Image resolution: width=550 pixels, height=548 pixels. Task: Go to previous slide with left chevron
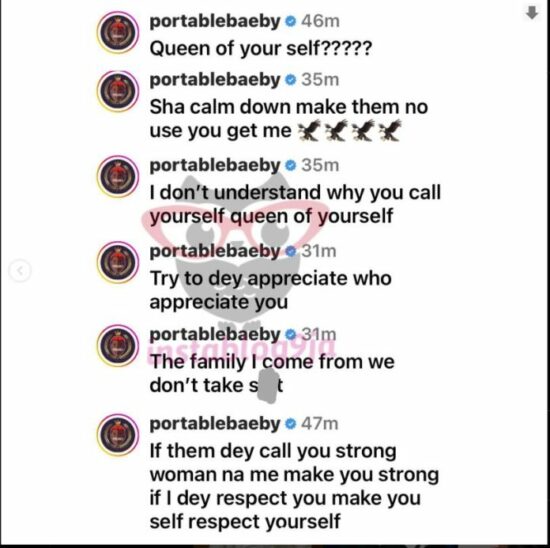coord(20,270)
